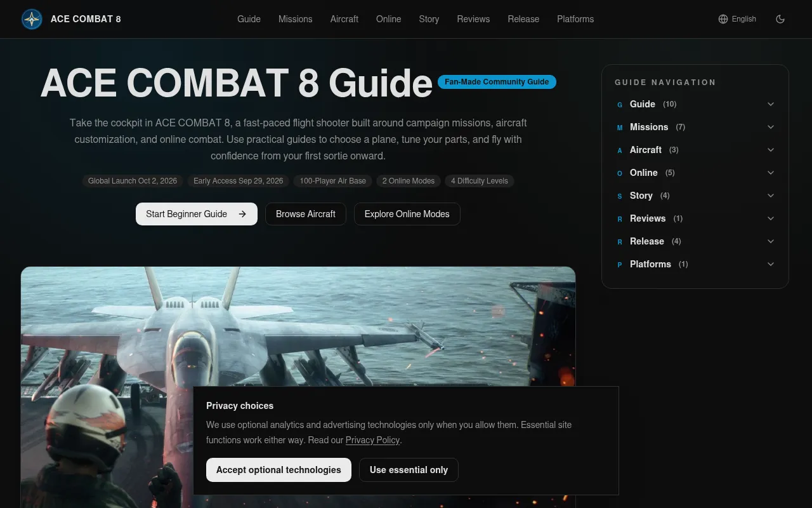Open the Missions menu in top navigation
This screenshot has height=508, width=812.
click(x=295, y=19)
